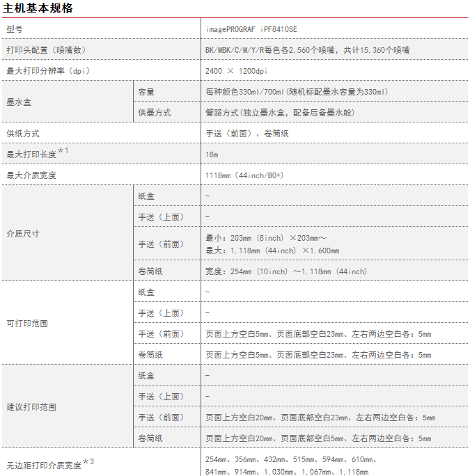Select the 最大介质宽度 label

[x=31, y=175]
